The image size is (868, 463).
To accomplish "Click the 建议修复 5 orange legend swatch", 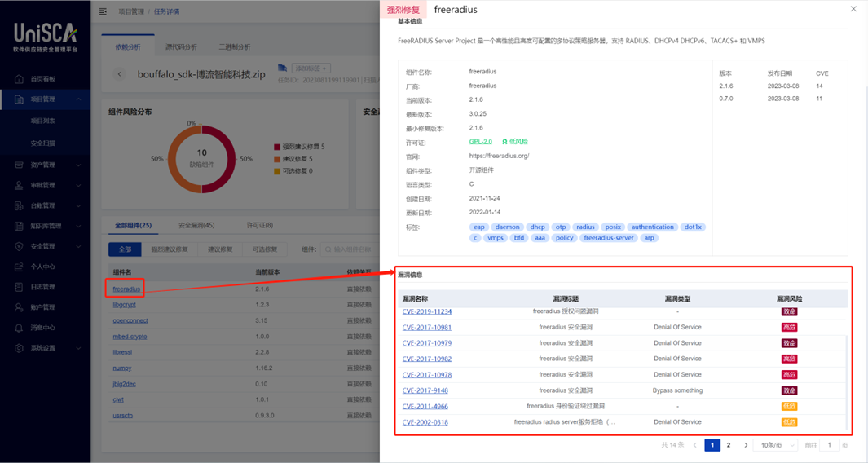I will 277,159.
